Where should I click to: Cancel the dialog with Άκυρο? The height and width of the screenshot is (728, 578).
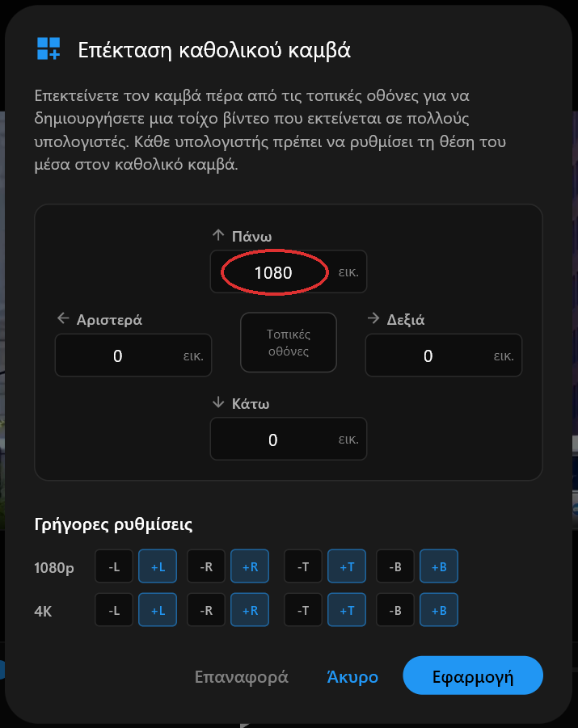352,676
